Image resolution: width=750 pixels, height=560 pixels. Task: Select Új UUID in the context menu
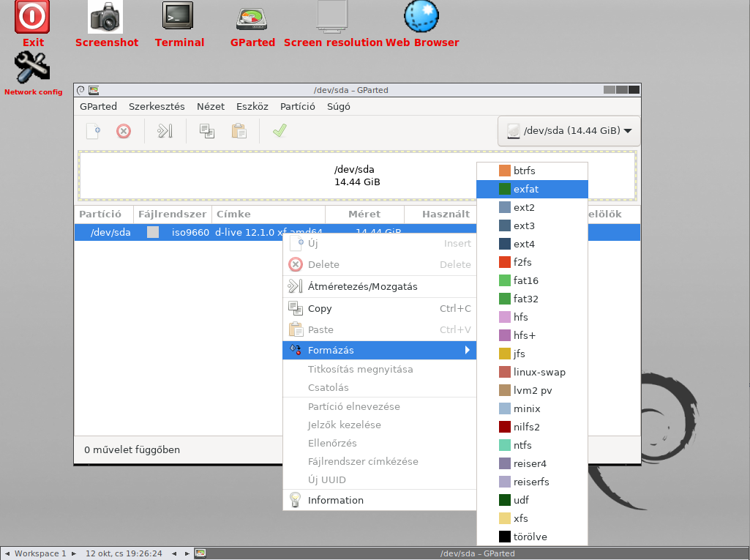(379, 479)
